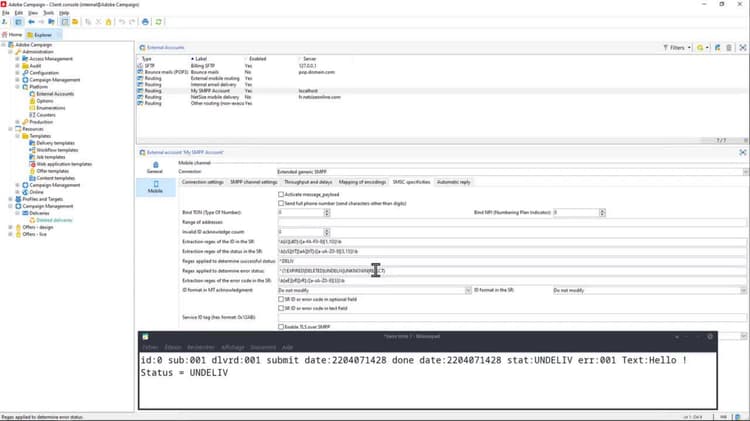Switch to the Home tab
Screen dimensions: 750x421
(x=12, y=35)
